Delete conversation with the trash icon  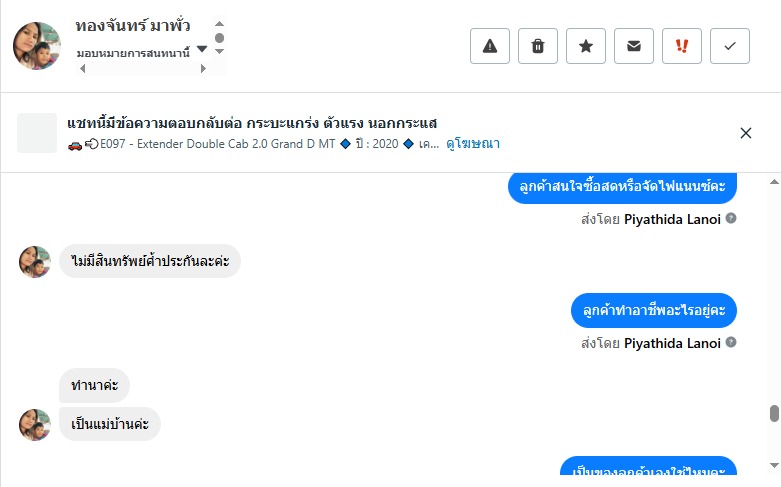[x=538, y=46]
